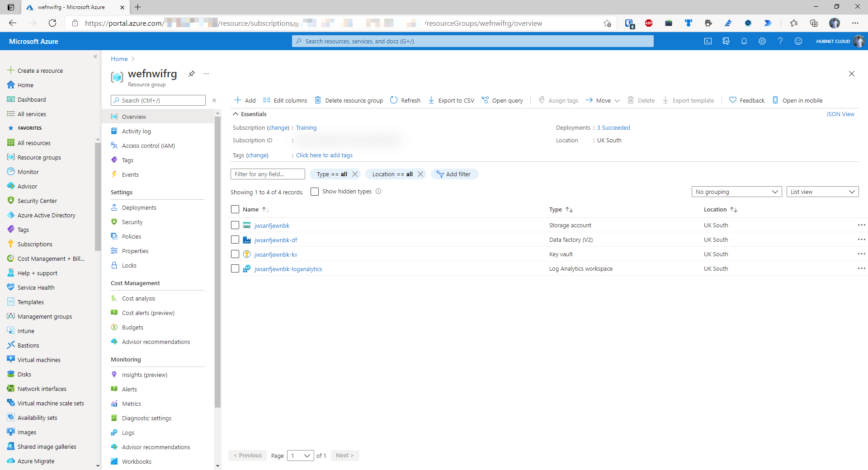Select all resources checkbox in header
The height and width of the screenshot is (470, 868).
[235, 209]
